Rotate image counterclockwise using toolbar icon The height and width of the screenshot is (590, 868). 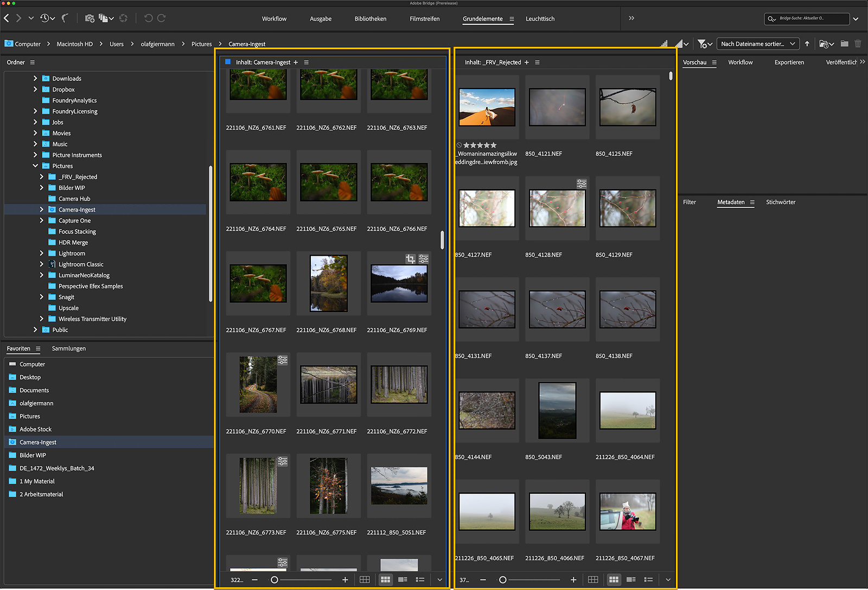coord(148,18)
